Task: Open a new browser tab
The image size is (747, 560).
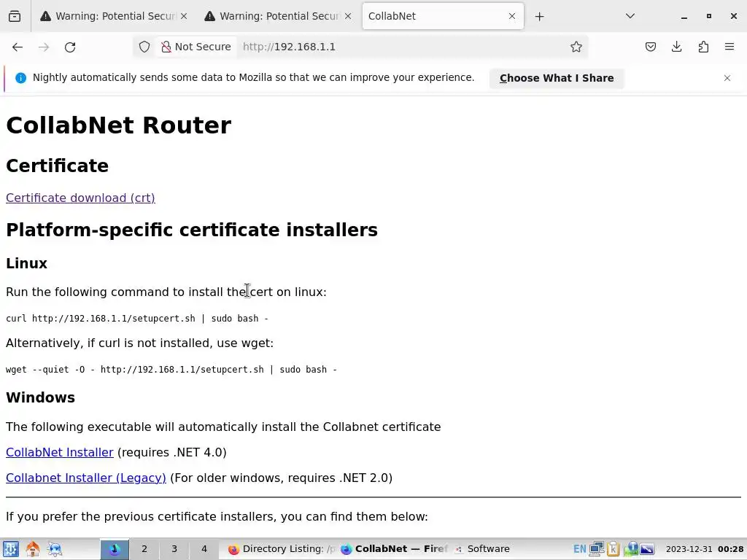Action: [x=539, y=17]
